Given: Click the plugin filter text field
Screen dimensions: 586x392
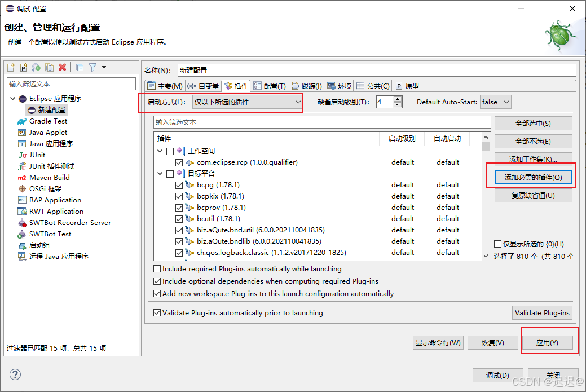Looking at the screenshot, I should (x=322, y=122).
